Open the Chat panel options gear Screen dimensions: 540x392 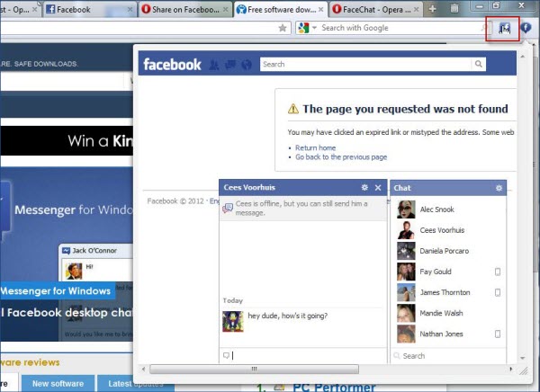tap(499, 188)
